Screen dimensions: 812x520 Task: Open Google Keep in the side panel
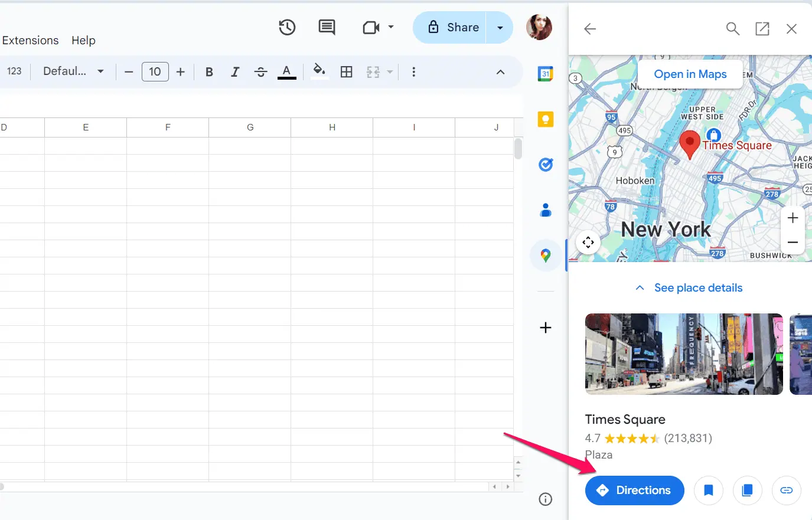(546, 119)
